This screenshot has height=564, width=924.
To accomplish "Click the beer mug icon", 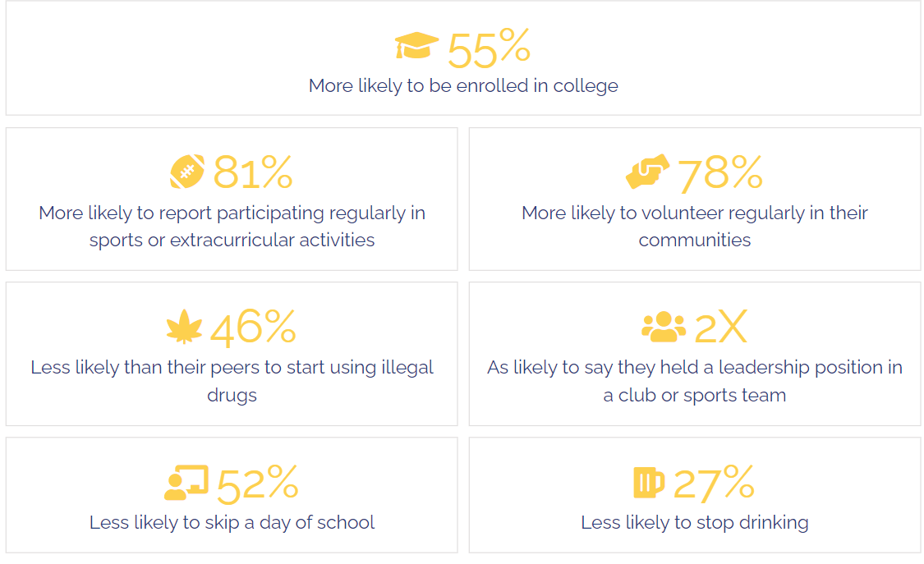I will (649, 482).
